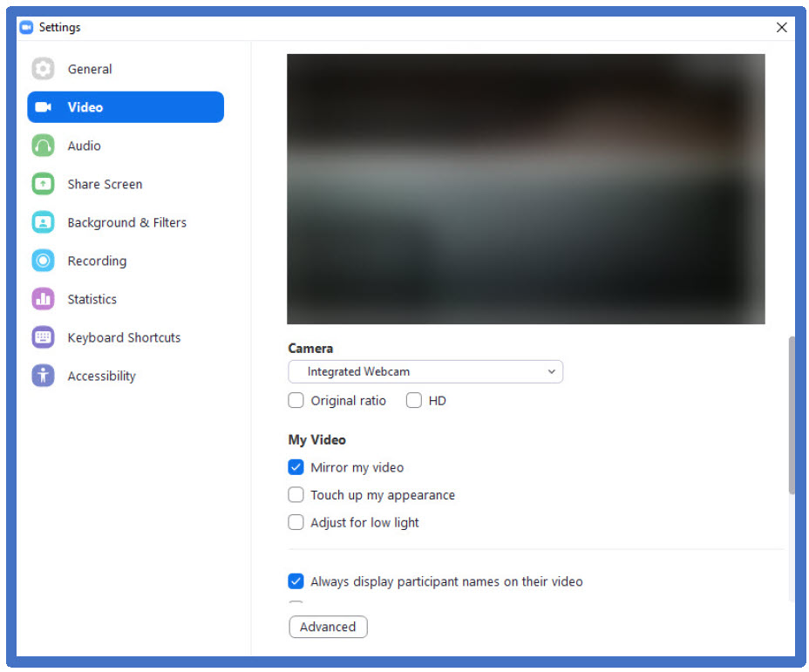Click the vertical scrollbar thumb
Viewport: 809px width, 672px height.
click(x=792, y=415)
